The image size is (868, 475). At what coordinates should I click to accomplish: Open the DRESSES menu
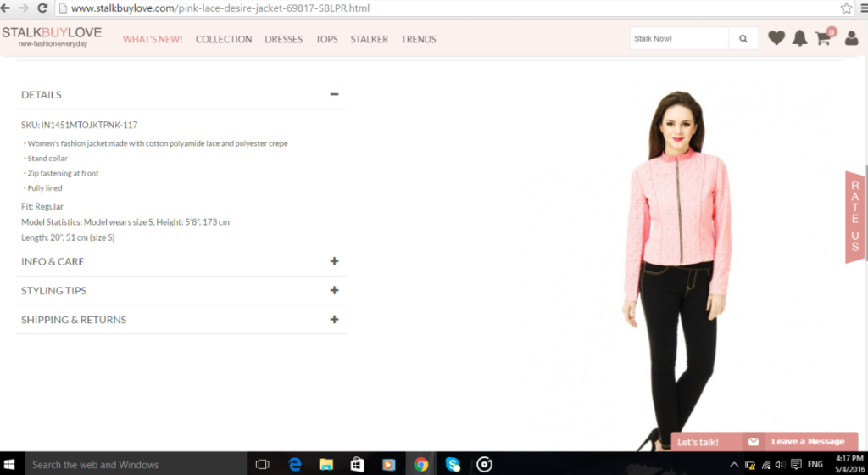pos(283,39)
